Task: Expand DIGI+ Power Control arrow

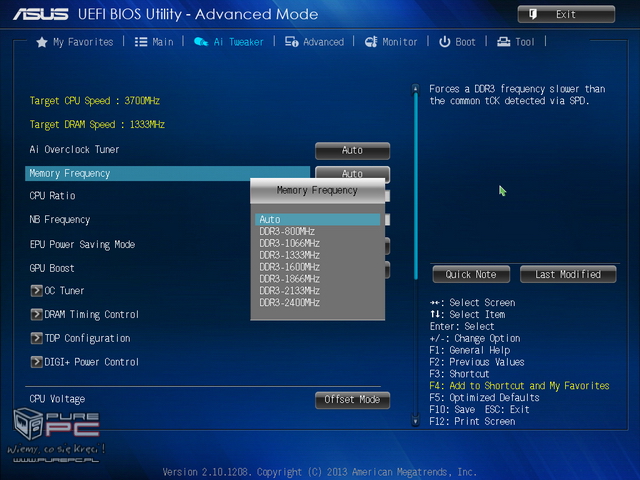Action: pos(36,362)
